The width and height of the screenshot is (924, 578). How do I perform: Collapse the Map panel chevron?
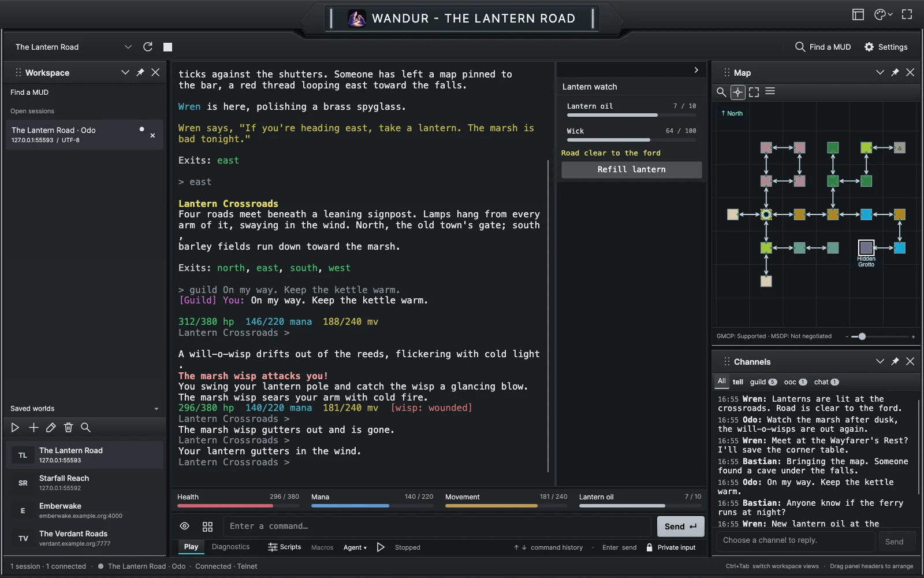(x=880, y=72)
